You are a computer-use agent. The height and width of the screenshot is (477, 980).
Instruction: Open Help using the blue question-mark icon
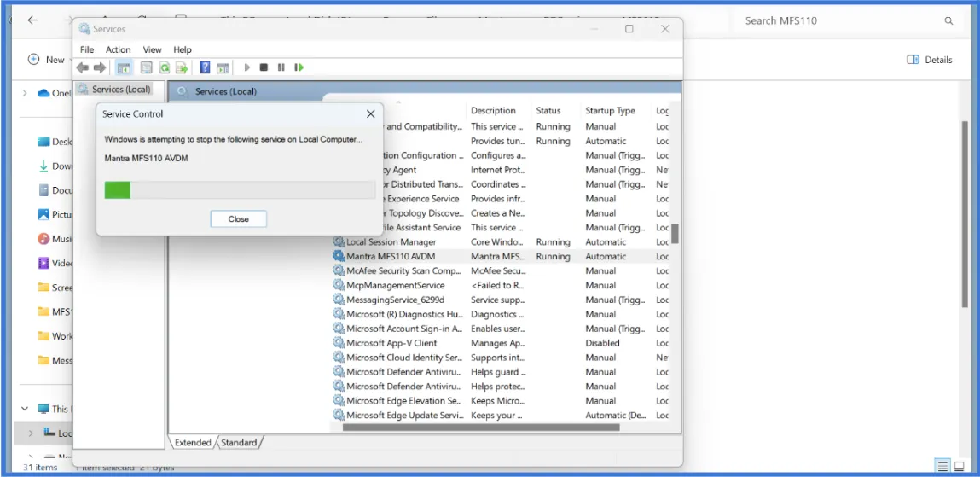point(205,67)
